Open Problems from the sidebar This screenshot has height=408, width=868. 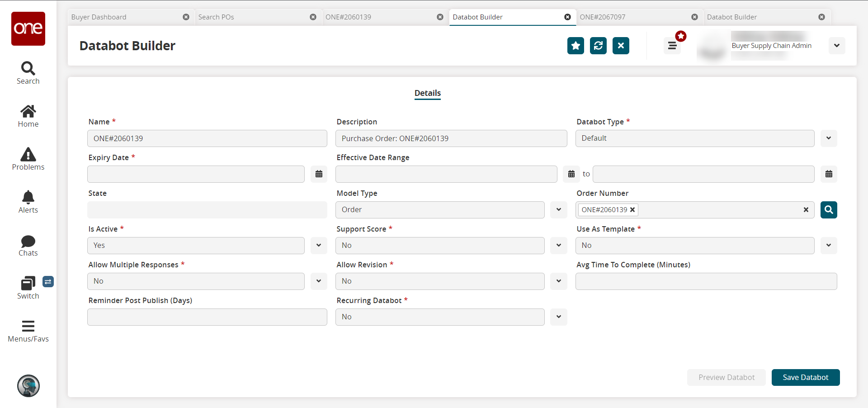tap(28, 159)
